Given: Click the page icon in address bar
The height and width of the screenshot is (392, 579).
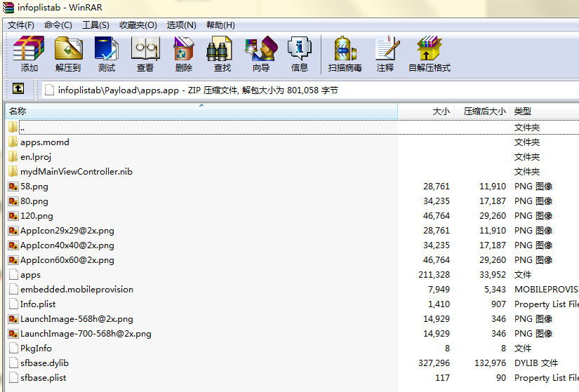Looking at the screenshot, I should 49,90.
